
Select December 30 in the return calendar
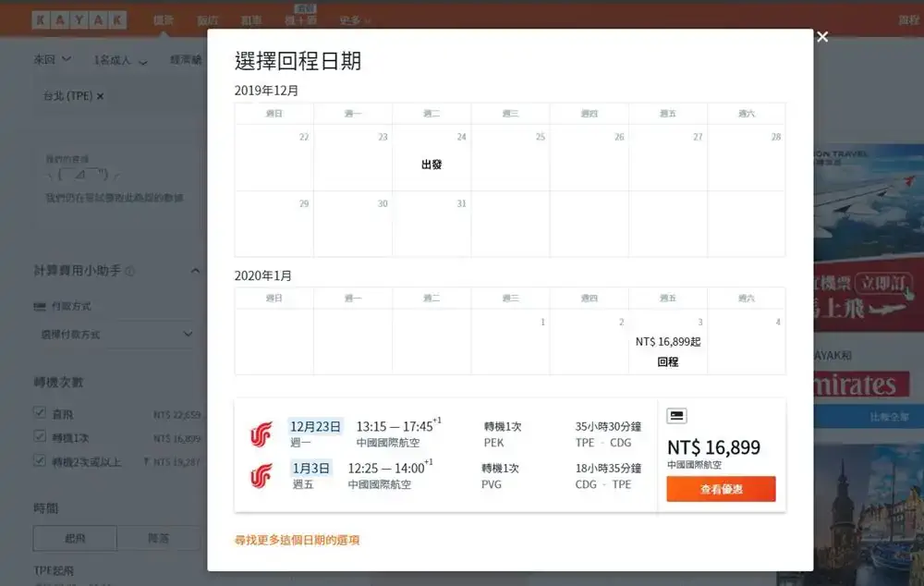(353, 224)
